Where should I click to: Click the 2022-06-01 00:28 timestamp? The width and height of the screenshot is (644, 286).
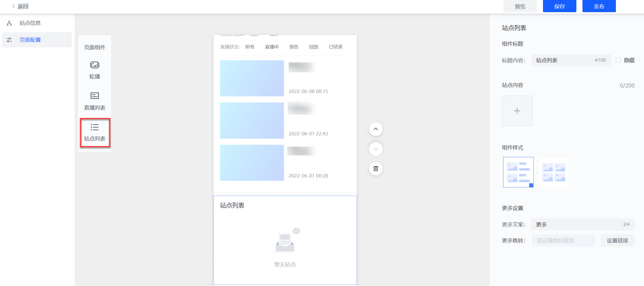click(x=308, y=176)
